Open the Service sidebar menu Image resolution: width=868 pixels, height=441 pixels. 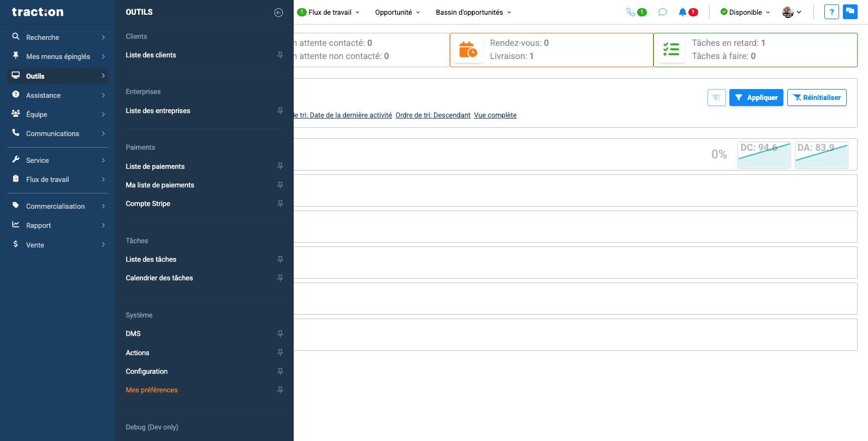(58, 160)
